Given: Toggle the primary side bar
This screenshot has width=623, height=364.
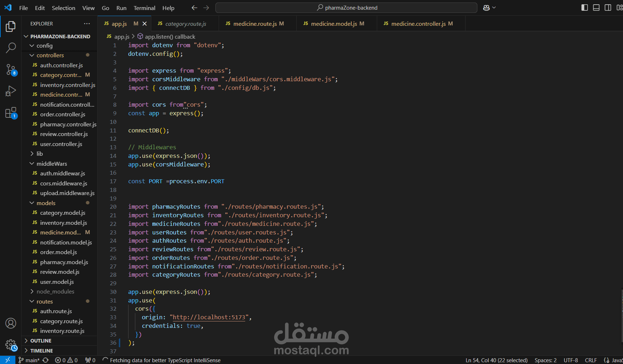Looking at the screenshot, I should 585,8.
